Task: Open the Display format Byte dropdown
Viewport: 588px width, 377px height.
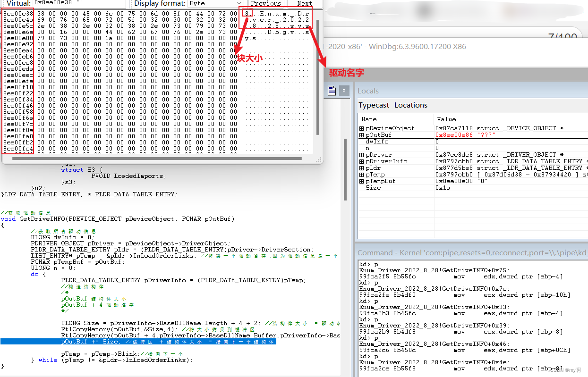Action: [x=215, y=3]
